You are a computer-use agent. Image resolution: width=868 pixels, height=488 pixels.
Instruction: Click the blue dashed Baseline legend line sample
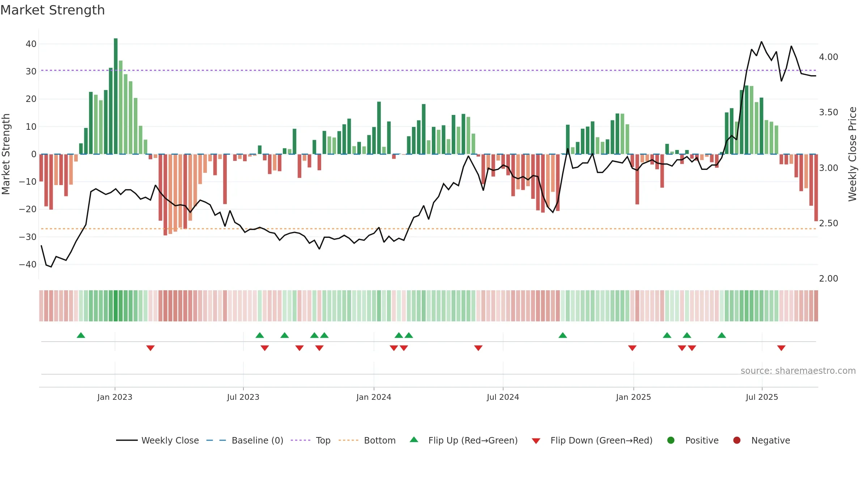tap(216, 440)
